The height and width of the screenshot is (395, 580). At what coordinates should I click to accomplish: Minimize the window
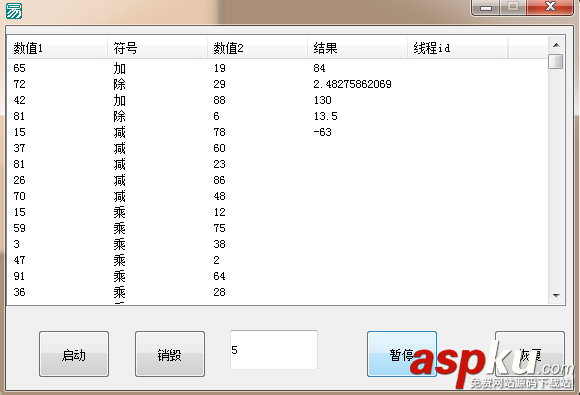[486, 7]
